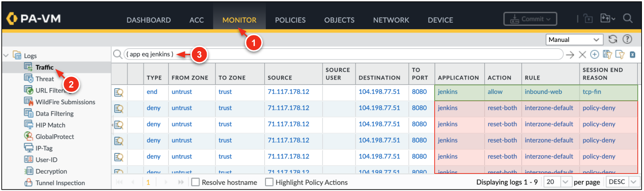Clear the filter with the X icon
The image size is (644, 191).
pyautogui.click(x=582, y=55)
